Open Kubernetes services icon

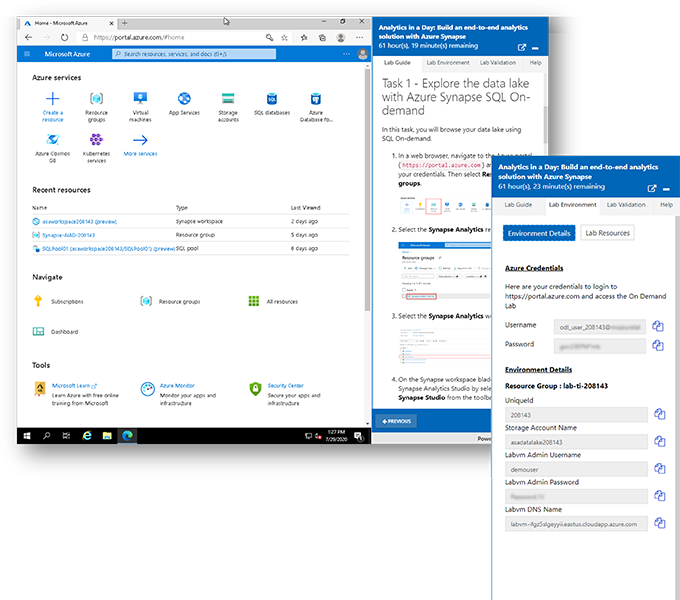point(96,140)
